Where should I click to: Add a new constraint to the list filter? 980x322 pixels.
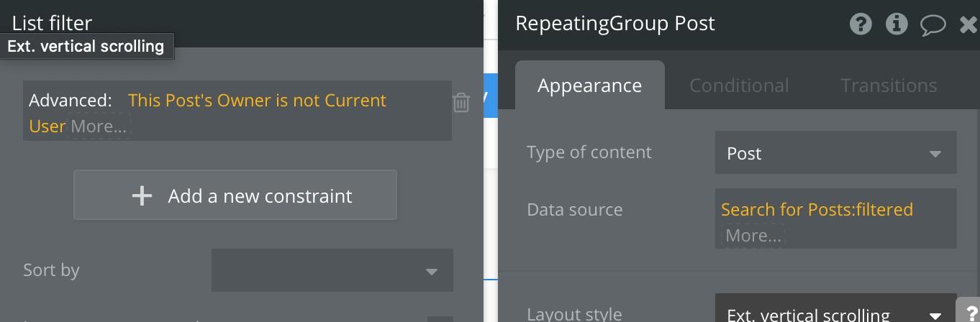pos(235,195)
